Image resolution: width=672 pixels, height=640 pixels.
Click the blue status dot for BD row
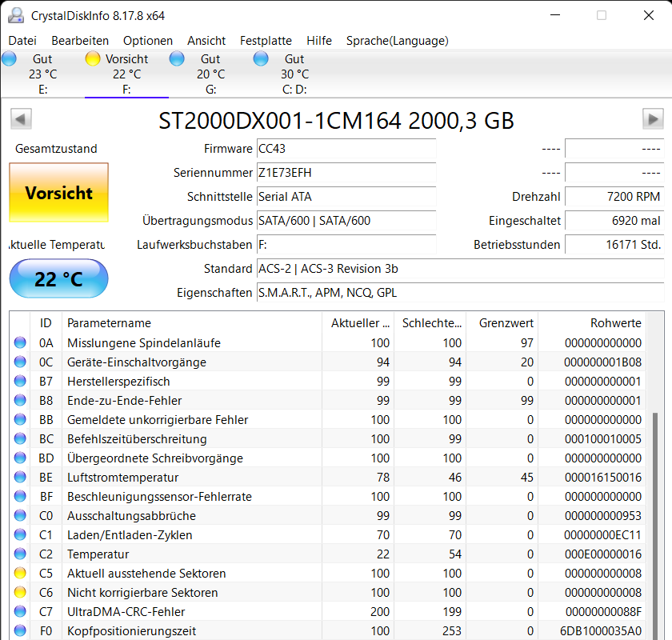point(20,458)
